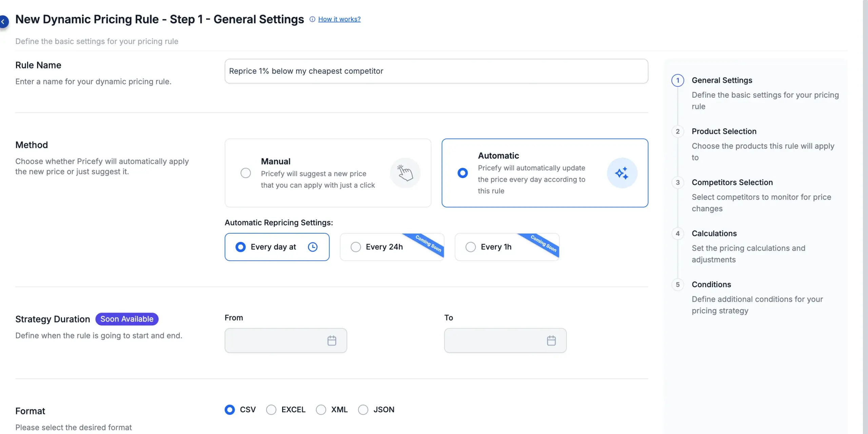This screenshot has height=434, width=868.
Task: Select the Automatic method radio button
Action: (462, 173)
